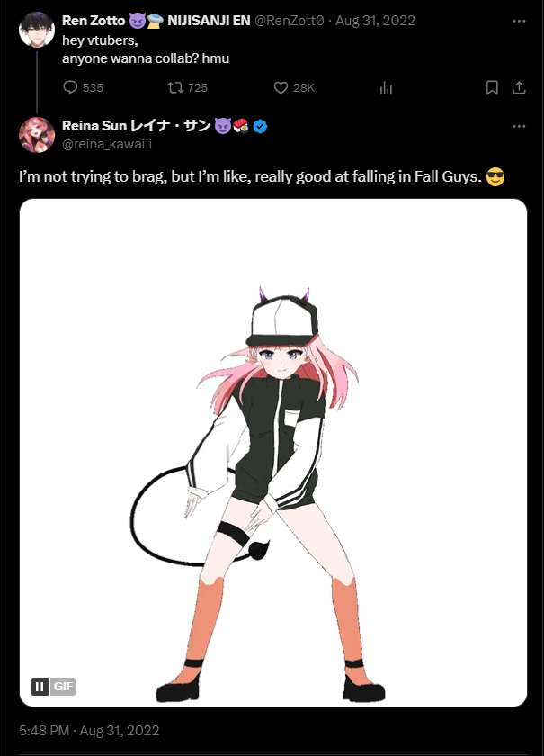544x756 pixels.
Task: Click the GIF label badge
Action: point(63,686)
